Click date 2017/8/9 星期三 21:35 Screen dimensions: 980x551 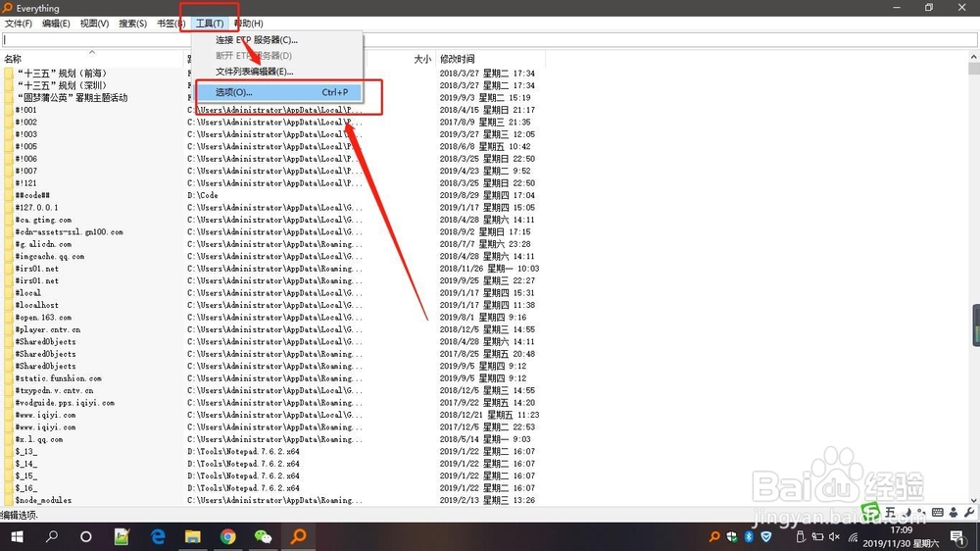click(x=485, y=122)
